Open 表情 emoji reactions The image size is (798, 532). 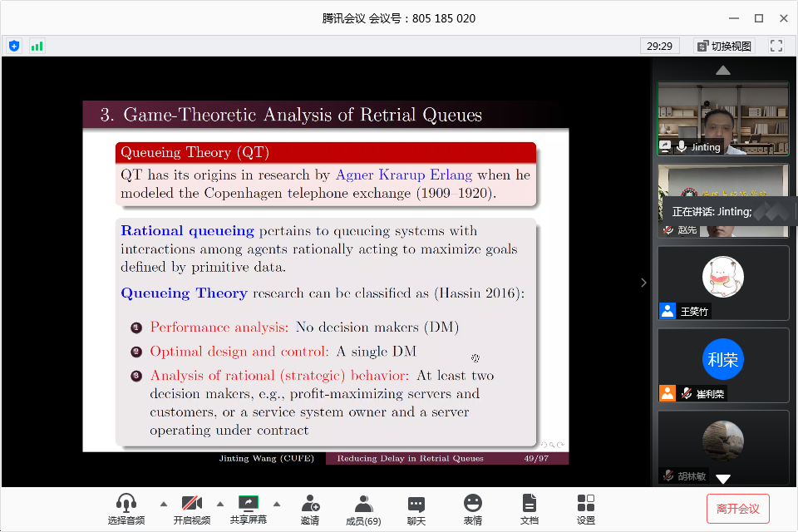point(473,509)
